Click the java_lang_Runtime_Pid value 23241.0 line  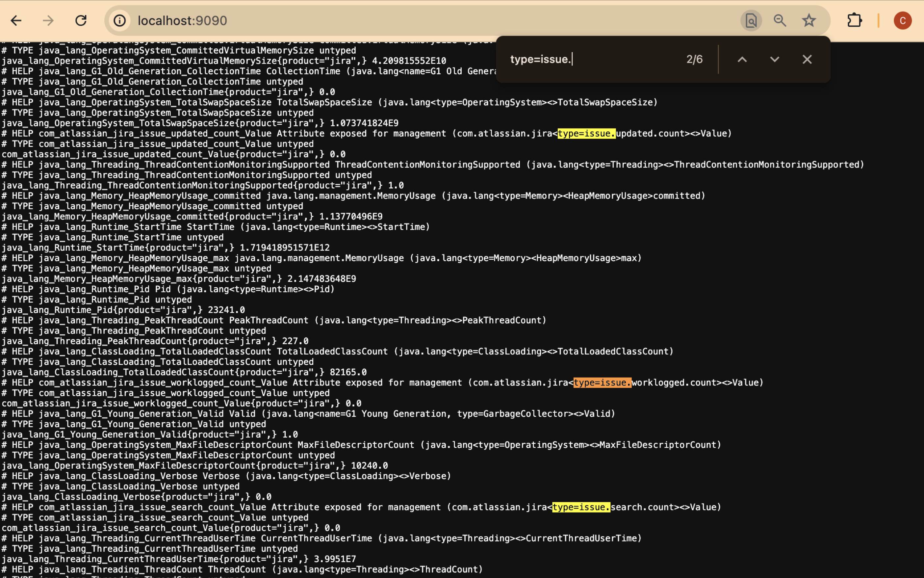coord(123,310)
